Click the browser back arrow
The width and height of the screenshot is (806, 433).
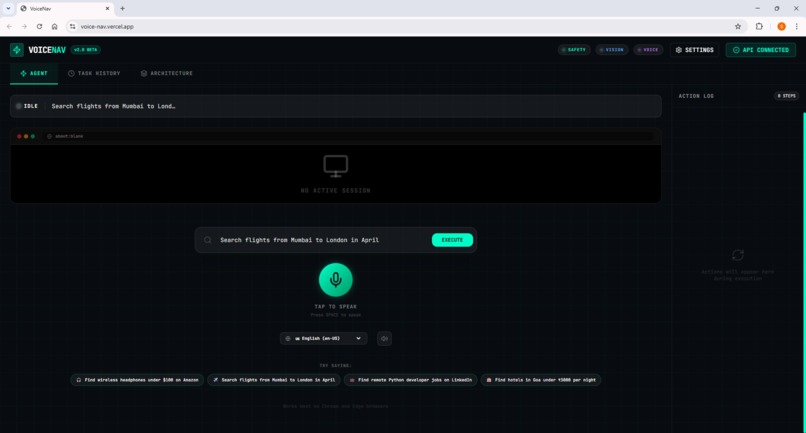pos(9,26)
